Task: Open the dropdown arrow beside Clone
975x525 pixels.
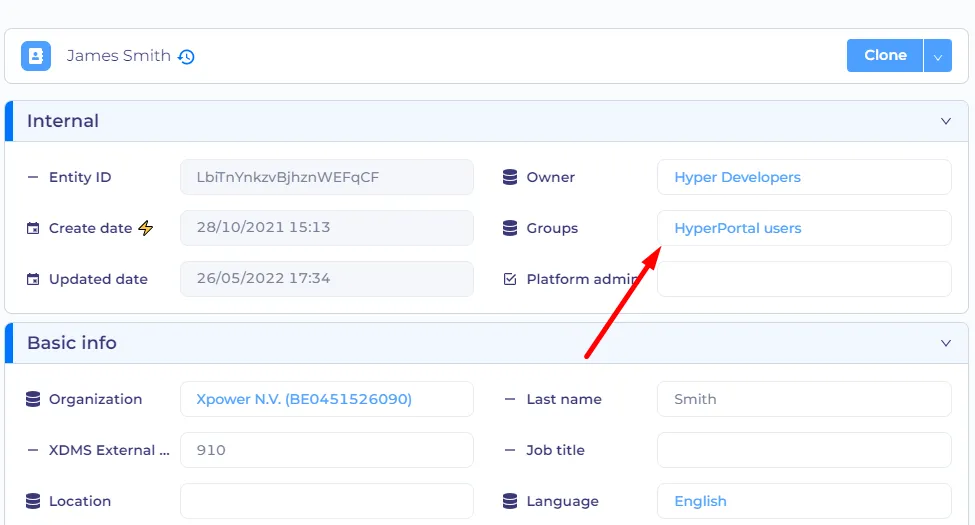Action: coord(938,55)
